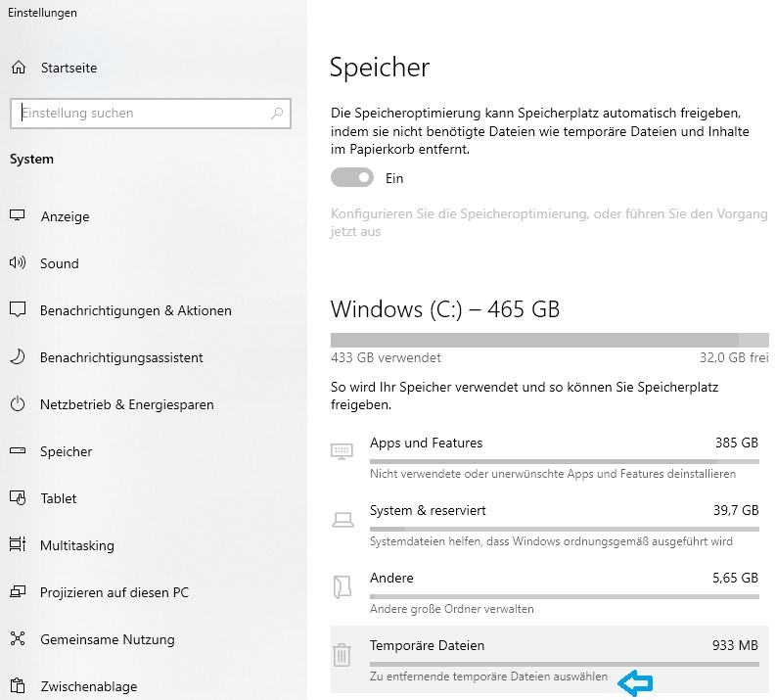This screenshot has width=776, height=700.
Task: Click the Tablet icon in sidebar
Action: pyautogui.click(x=18, y=498)
